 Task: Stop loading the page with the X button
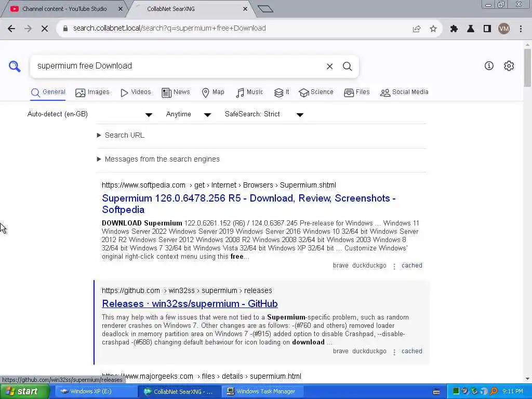45,29
